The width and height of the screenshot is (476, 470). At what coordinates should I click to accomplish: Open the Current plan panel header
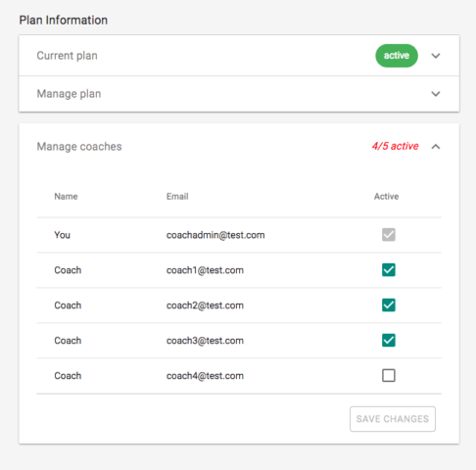pos(239,56)
